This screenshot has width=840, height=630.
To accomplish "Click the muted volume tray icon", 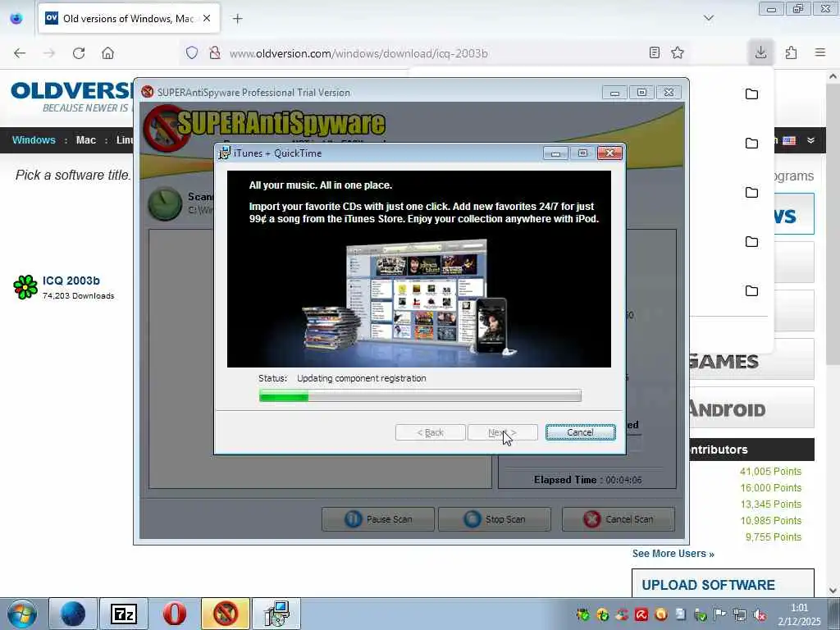I will coord(759,614).
